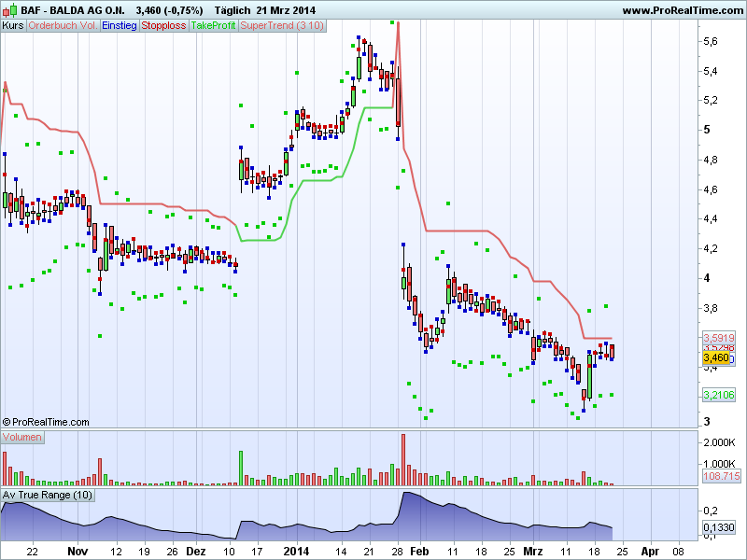The image size is (747, 560).
Task: Select the Kurs indicator label
Action: coord(13,25)
